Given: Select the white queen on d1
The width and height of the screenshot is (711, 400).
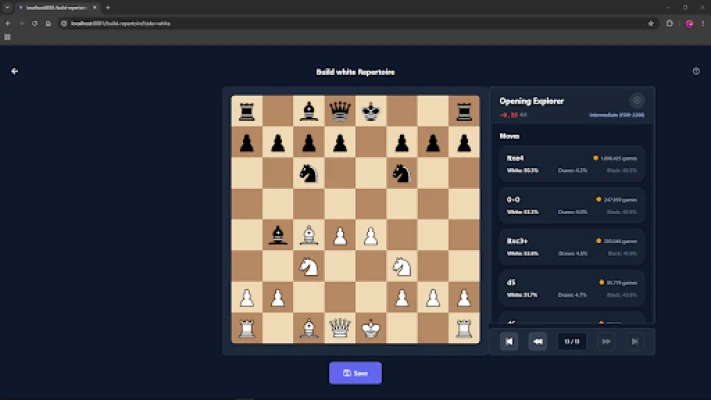Looking at the screenshot, I should click(x=340, y=327).
